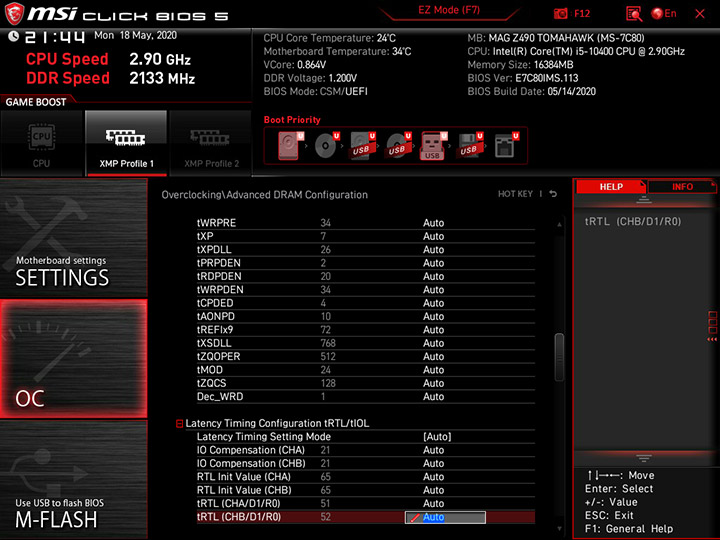The image size is (720, 540).
Task: Select the USB optical drive boot device
Action: pos(398,146)
